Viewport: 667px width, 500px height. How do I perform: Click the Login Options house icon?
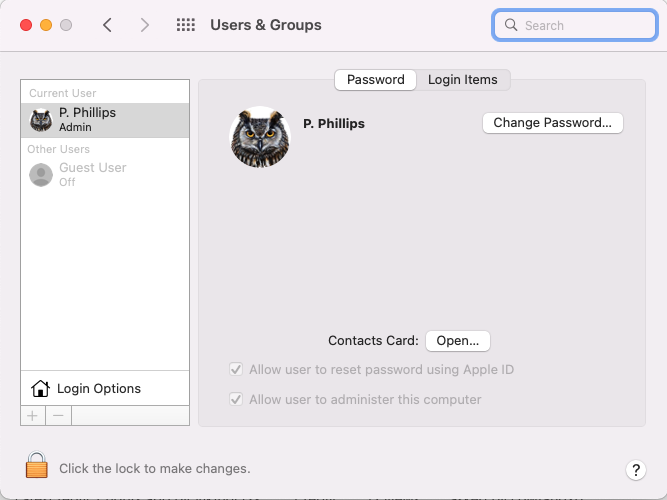point(40,388)
